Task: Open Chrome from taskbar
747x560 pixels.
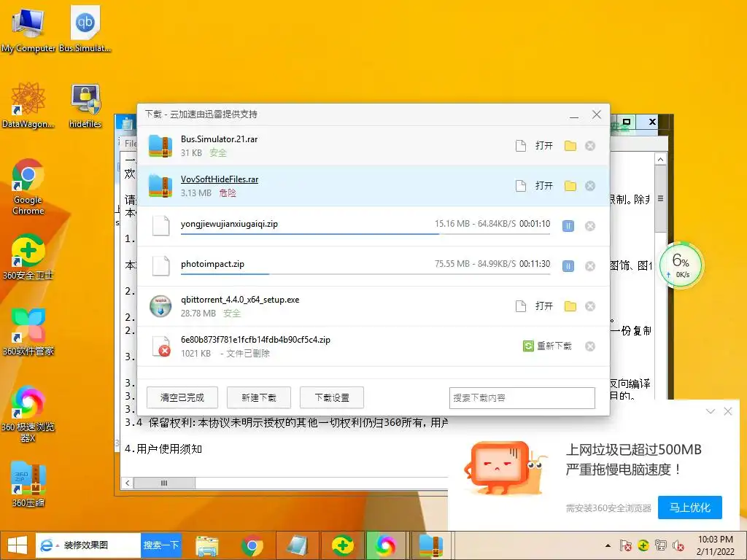Action: (252, 545)
